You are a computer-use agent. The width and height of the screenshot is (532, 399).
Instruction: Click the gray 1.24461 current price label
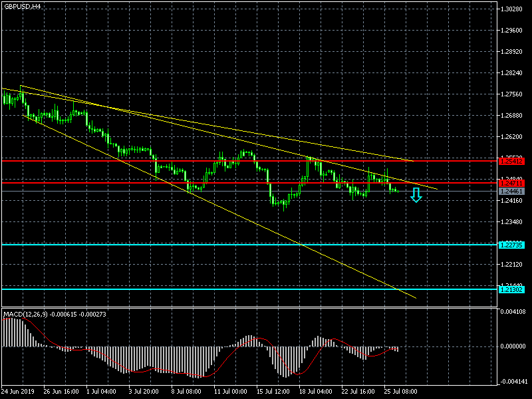[511, 191]
